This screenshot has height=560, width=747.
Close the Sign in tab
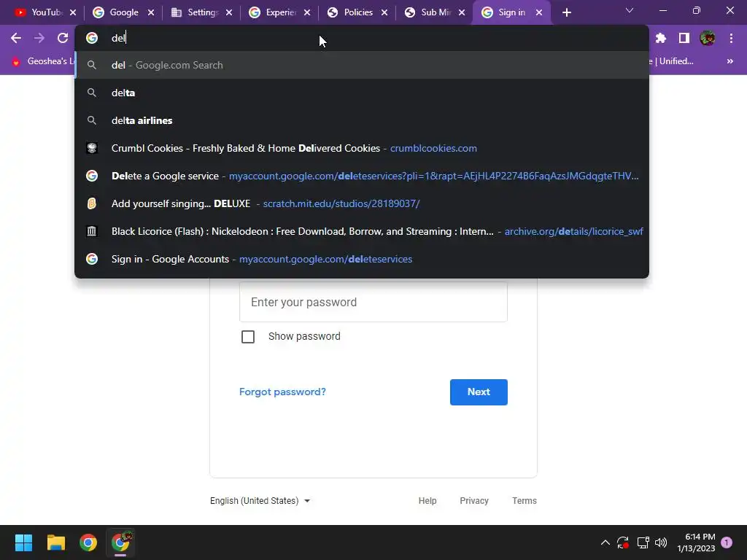click(539, 12)
